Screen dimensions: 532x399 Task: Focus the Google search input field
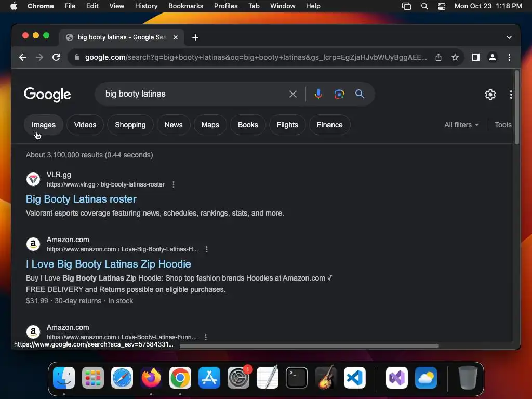tap(193, 94)
